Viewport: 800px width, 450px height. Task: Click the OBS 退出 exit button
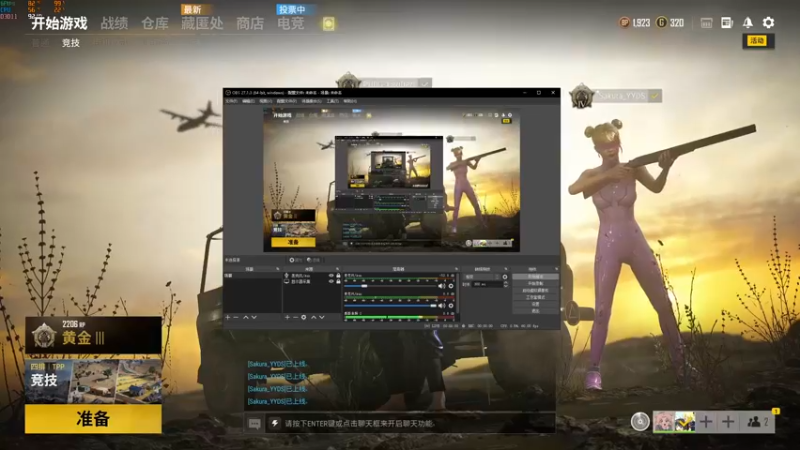coord(535,311)
